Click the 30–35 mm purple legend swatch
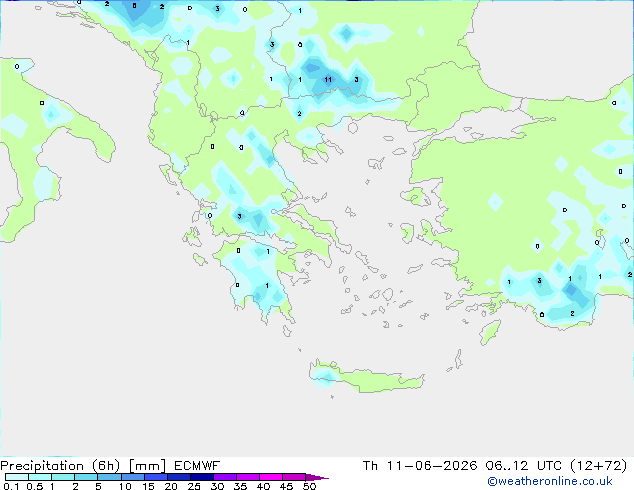Viewport: 634px width, 490px height. [224, 477]
